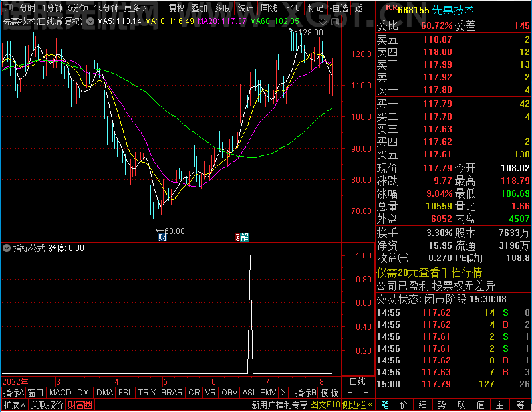Image resolution: width=532 pixels, height=412 pixels.
Task: Select 价 price distribution tab
Action: (404, 405)
